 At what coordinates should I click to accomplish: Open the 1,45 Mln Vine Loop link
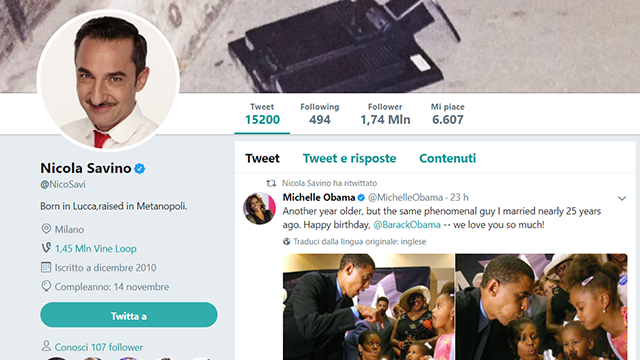pyautogui.click(x=96, y=249)
